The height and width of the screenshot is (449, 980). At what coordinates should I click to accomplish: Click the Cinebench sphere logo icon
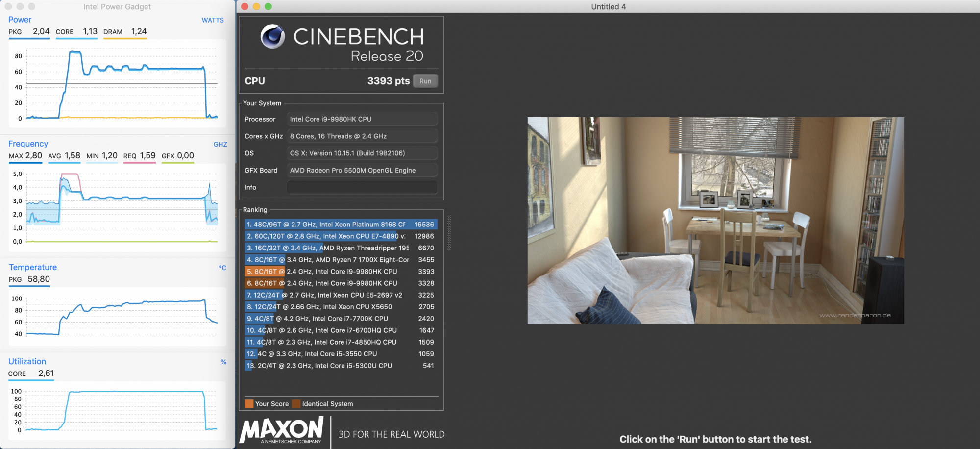coord(272,36)
